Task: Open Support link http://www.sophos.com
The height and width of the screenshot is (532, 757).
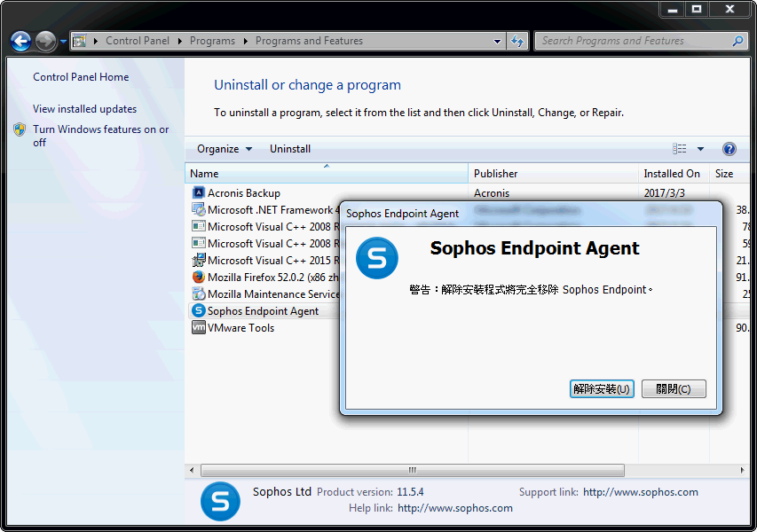Action: (x=640, y=492)
